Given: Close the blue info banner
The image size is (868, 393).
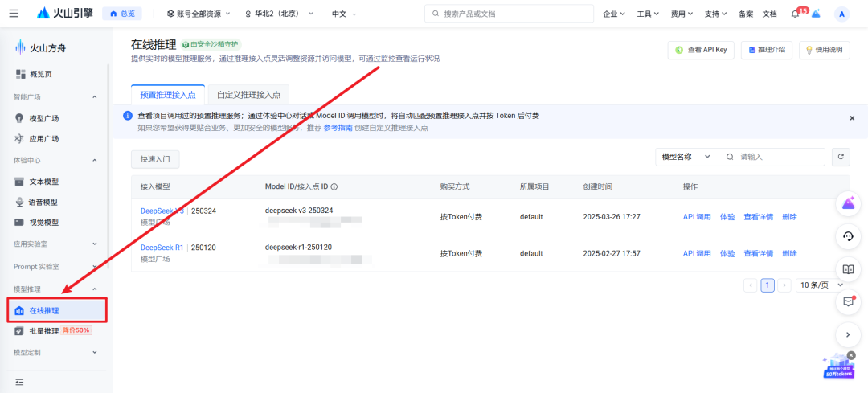Looking at the screenshot, I should (852, 118).
